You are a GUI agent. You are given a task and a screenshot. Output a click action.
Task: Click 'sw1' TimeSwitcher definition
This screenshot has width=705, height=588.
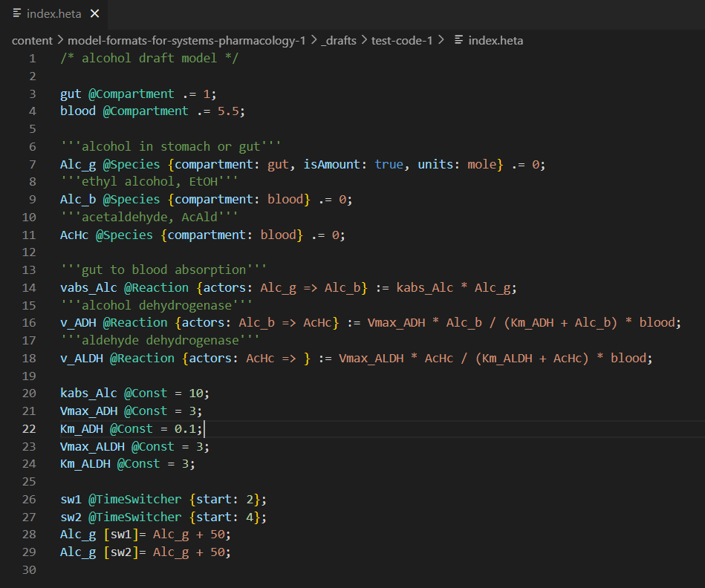(71, 499)
